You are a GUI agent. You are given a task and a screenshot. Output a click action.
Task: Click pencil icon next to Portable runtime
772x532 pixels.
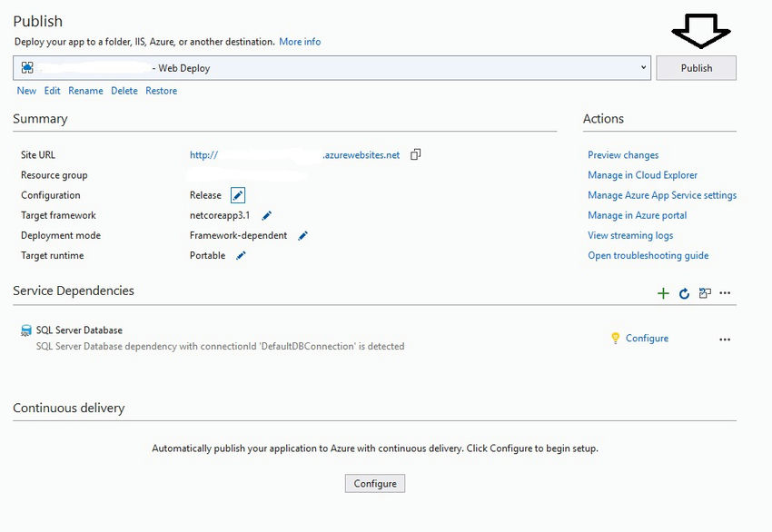point(242,255)
